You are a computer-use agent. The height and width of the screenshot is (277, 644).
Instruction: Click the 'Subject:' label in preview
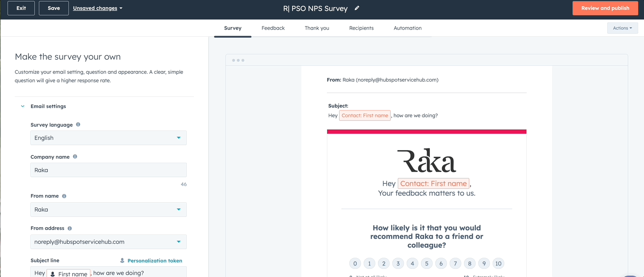tap(338, 106)
